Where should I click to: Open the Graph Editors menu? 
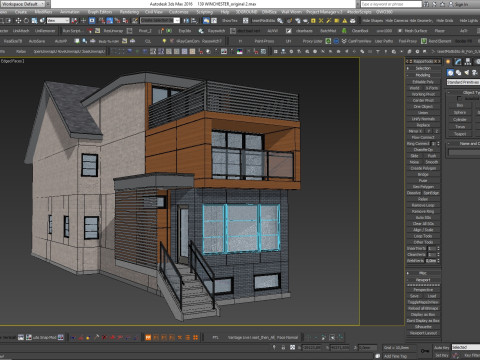[100, 12]
